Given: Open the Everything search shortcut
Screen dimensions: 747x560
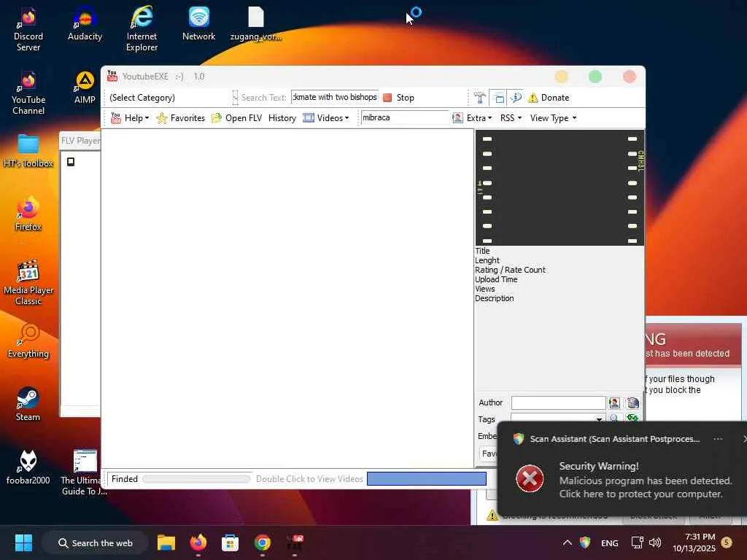Looking at the screenshot, I should [x=28, y=341].
